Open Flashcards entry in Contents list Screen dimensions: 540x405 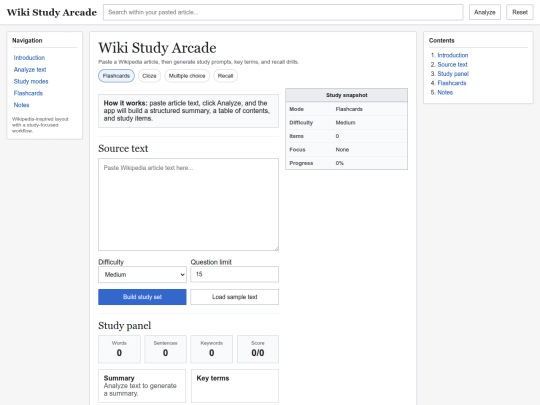pos(451,83)
